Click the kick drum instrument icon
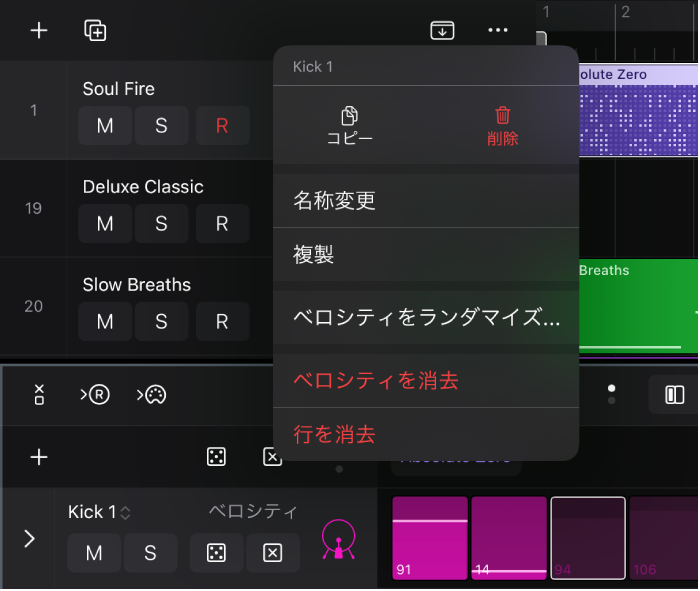Screen dimensions: 700x591 point(338,539)
